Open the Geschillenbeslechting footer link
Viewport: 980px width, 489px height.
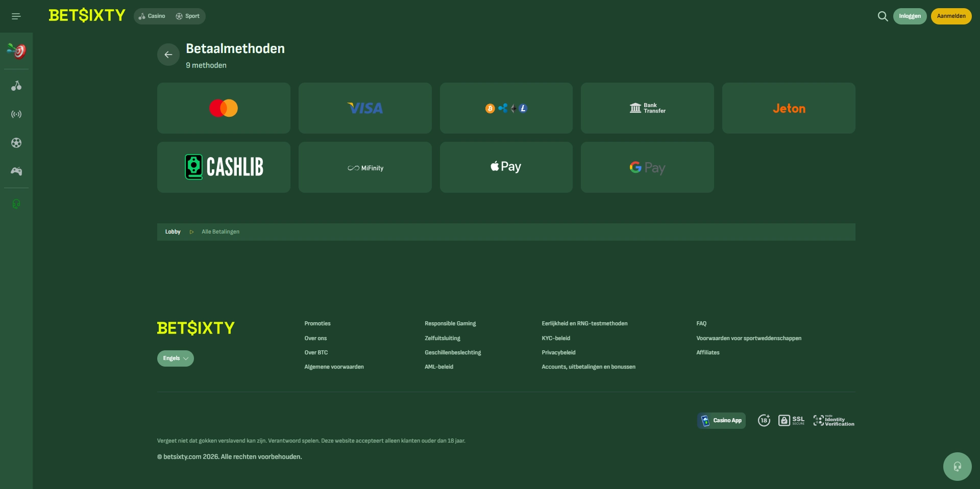point(453,353)
